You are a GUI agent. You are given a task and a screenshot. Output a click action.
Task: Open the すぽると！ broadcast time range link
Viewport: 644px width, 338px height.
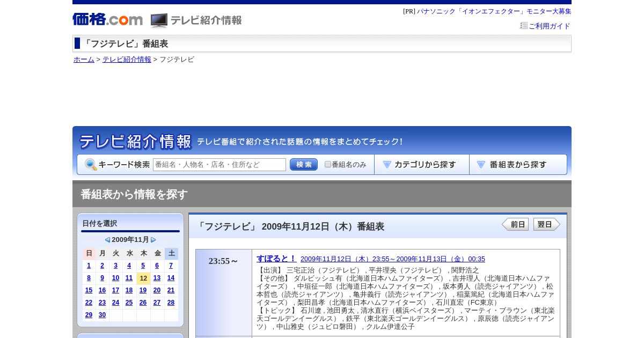[x=393, y=259]
